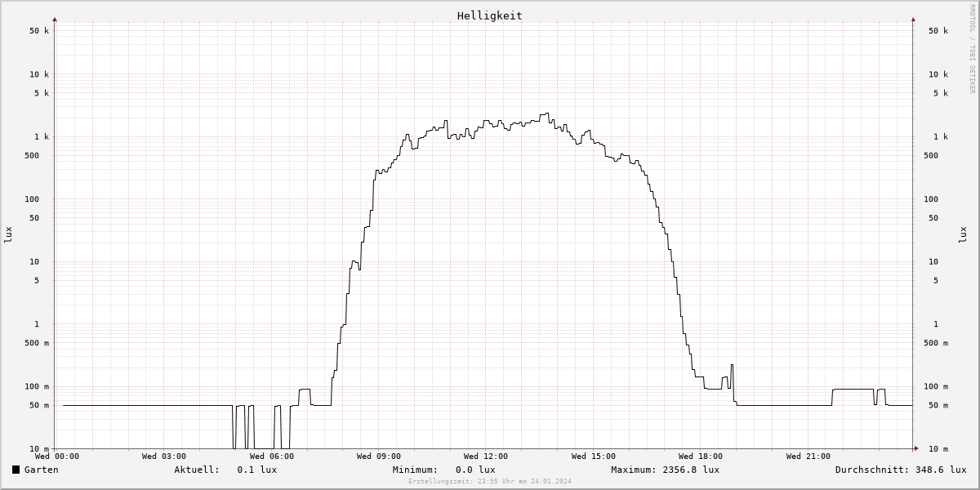Click the RRDTOOL / TOBI OETIKER vertical text
980x490 pixels.
pyautogui.click(x=972, y=48)
